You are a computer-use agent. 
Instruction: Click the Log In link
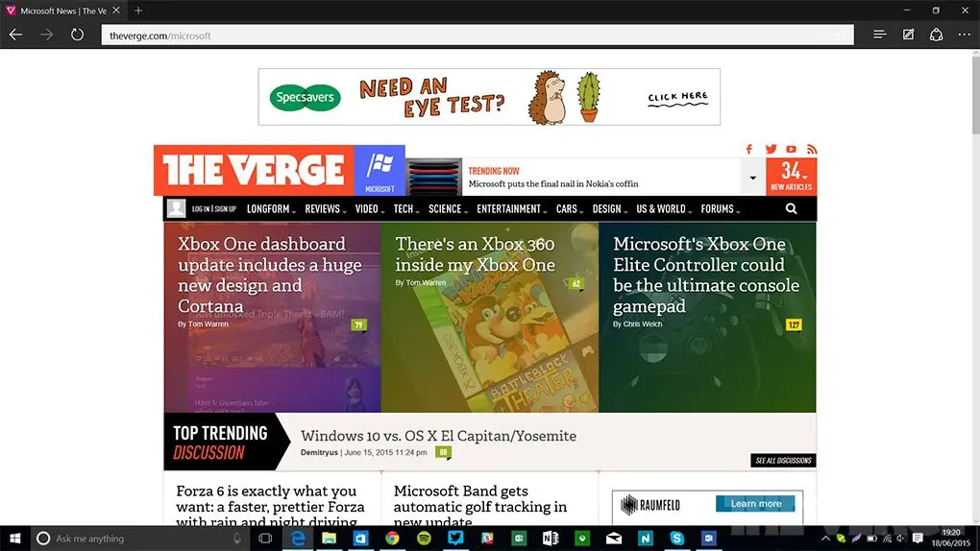[x=201, y=208]
